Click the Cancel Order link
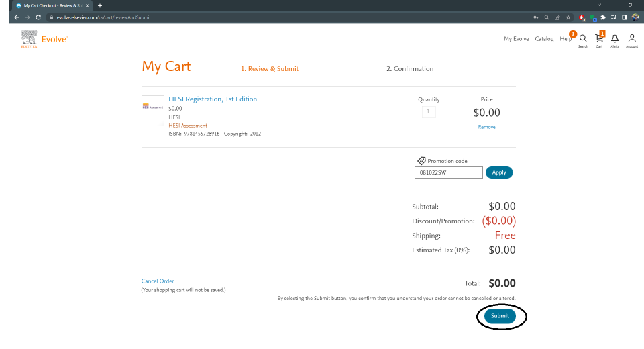This screenshot has width=644, height=349. pyautogui.click(x=158, y=281)
